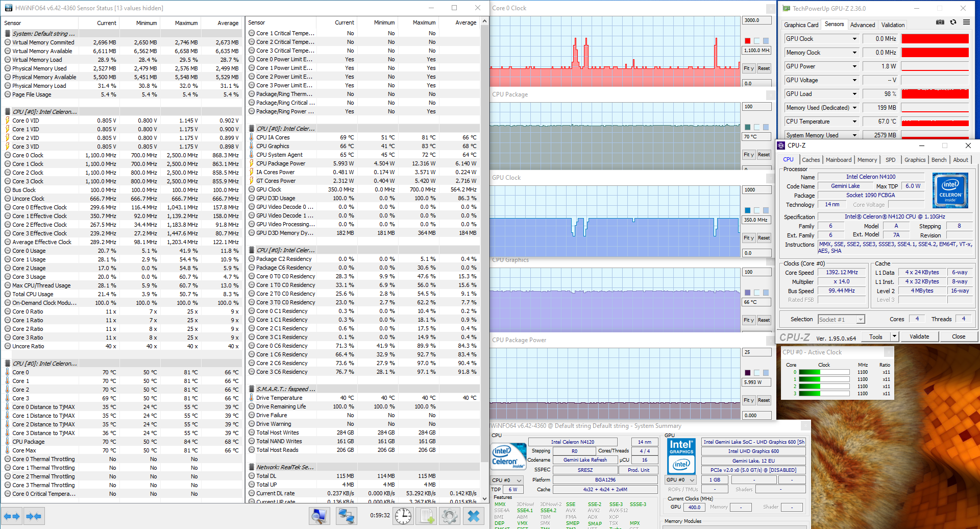This screenshot has width=980, height=529.
Task: Open the SPD tab in CPU-Z
Action: click(891, 160)
